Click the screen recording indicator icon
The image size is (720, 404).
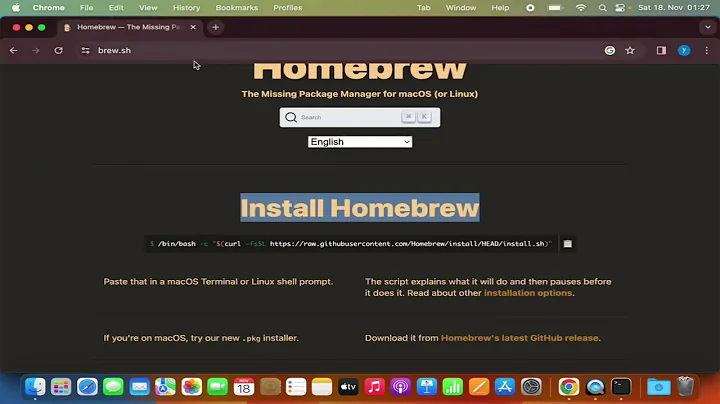tap(530, 8)
